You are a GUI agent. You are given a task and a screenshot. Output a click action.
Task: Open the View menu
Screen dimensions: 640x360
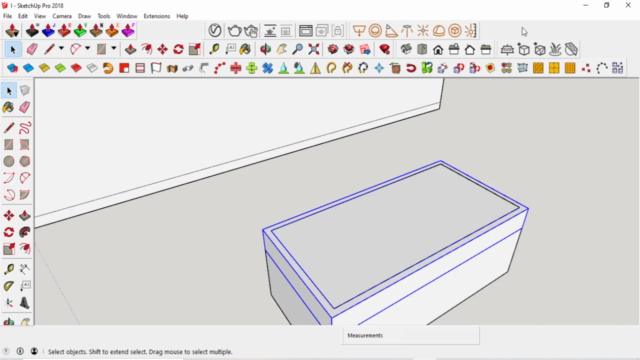tap(40, 16)
